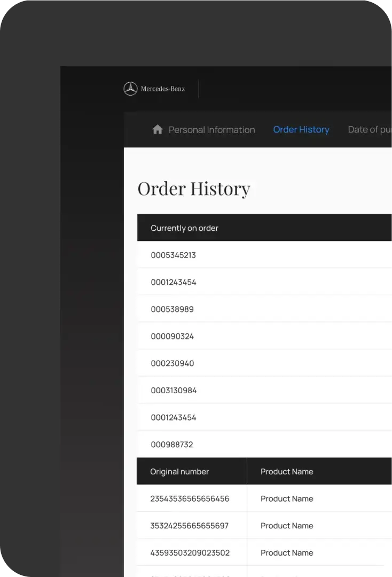Open the partially visible Date of purchase tab
This screenshot has width=392, height=577.
coord(370,130)
